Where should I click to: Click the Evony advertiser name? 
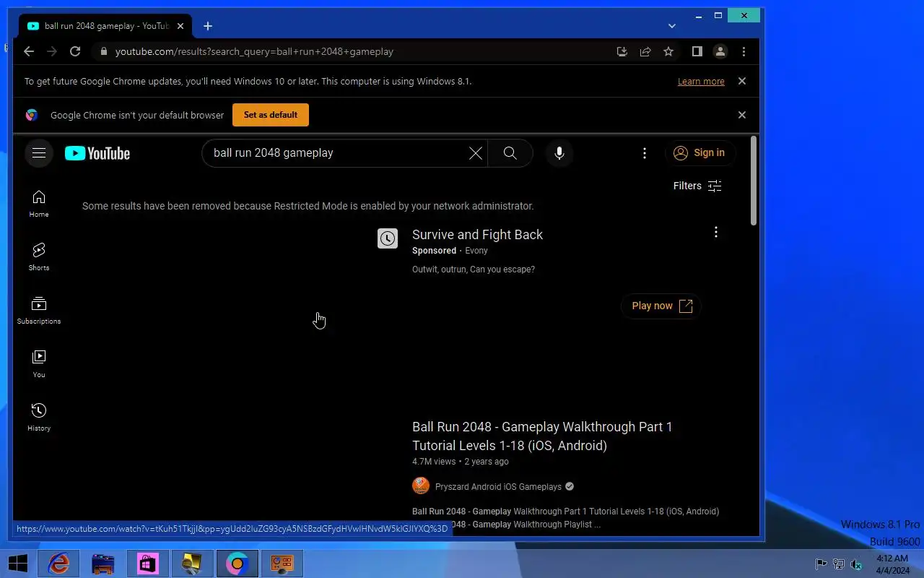point(476,251)
